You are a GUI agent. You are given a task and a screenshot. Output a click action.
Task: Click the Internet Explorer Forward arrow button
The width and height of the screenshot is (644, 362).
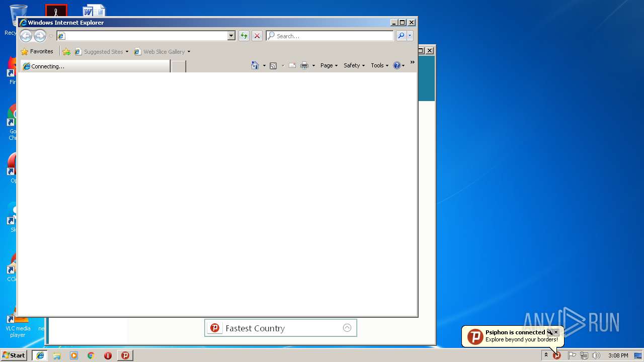click(x=40, y=36)
